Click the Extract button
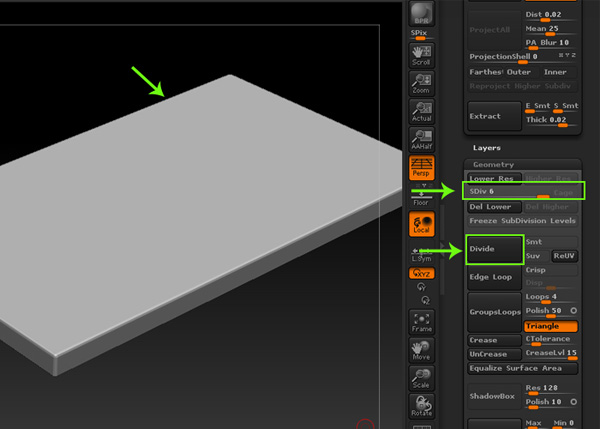The width and height of the screenshot is (600, 429). click(x=495, y=116)
